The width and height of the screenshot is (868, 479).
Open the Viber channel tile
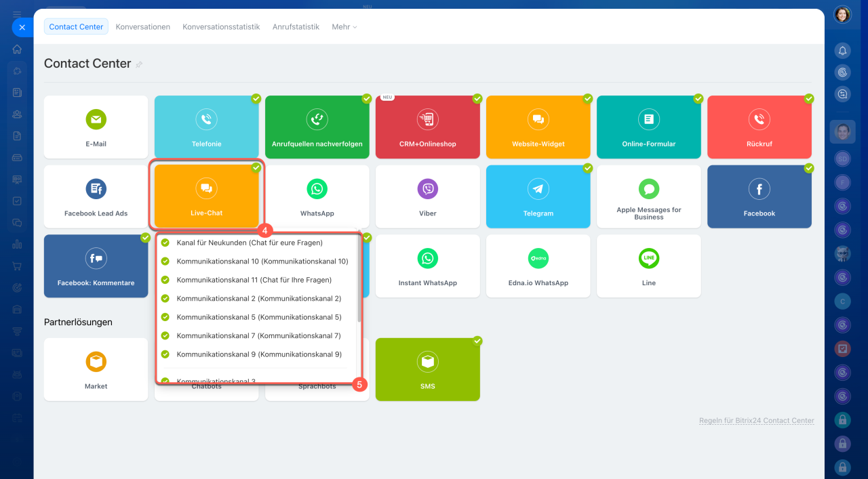pos(428,196)
